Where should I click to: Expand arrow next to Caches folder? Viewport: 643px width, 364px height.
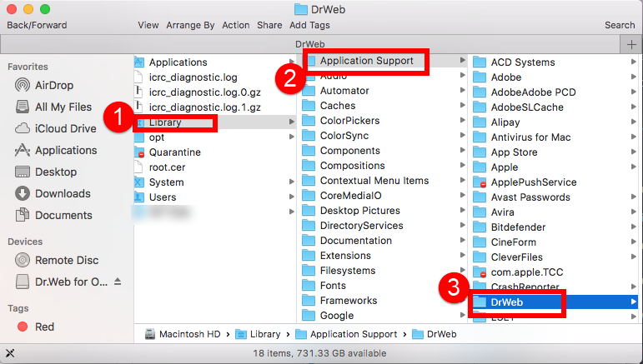click(x=463, y=105)
